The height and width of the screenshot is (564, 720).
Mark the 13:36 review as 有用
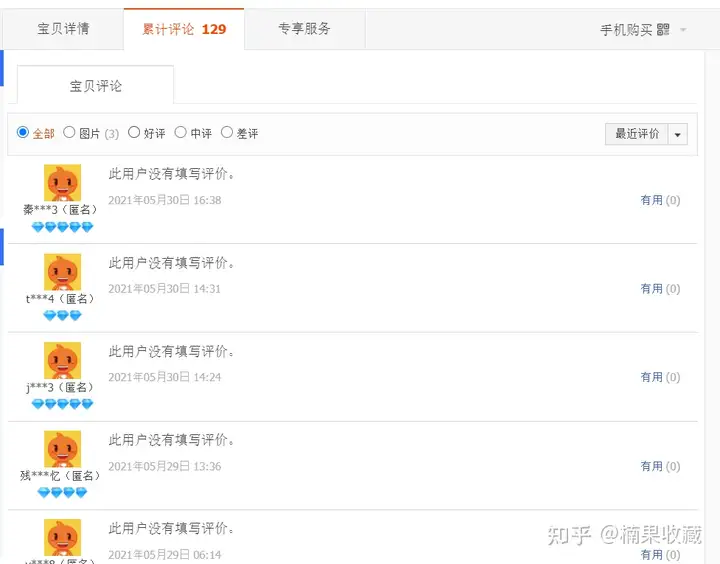660,466
